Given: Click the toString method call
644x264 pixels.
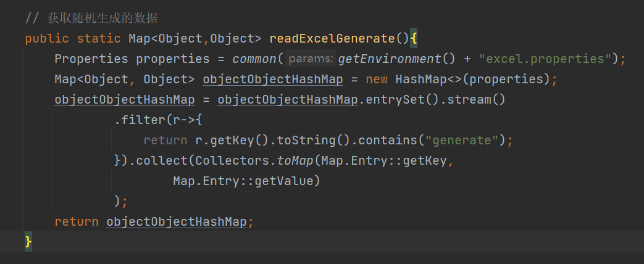Looking at the screenshot, I should (306, 140).
